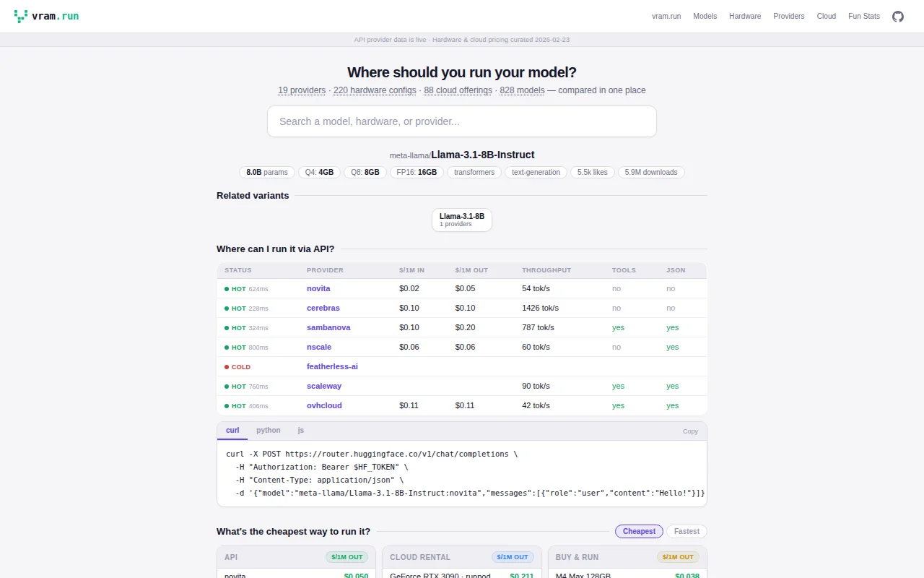Open the nscale provider link
Viewport: 924px width, 578px height.
click(319, 347)
